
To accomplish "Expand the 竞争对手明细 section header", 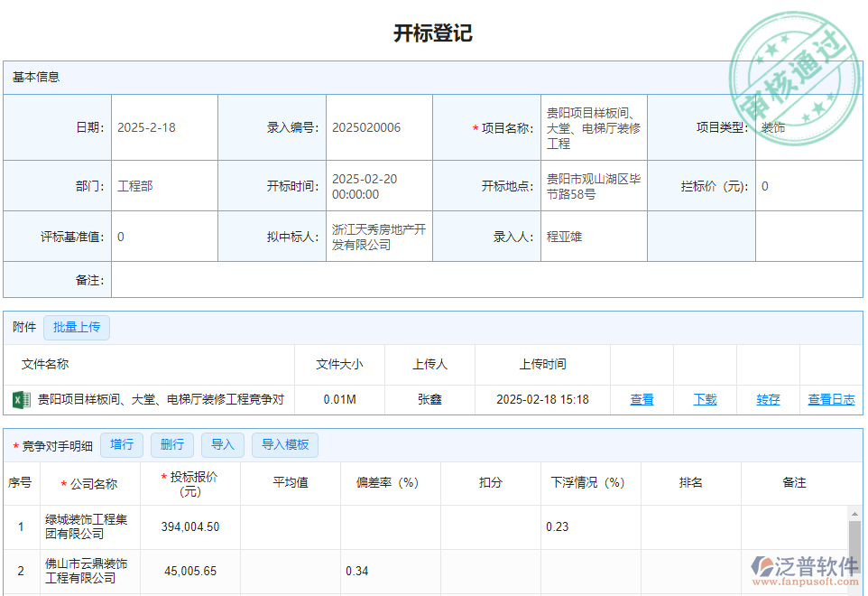I will pyautogui.click(x=54, y=444).
